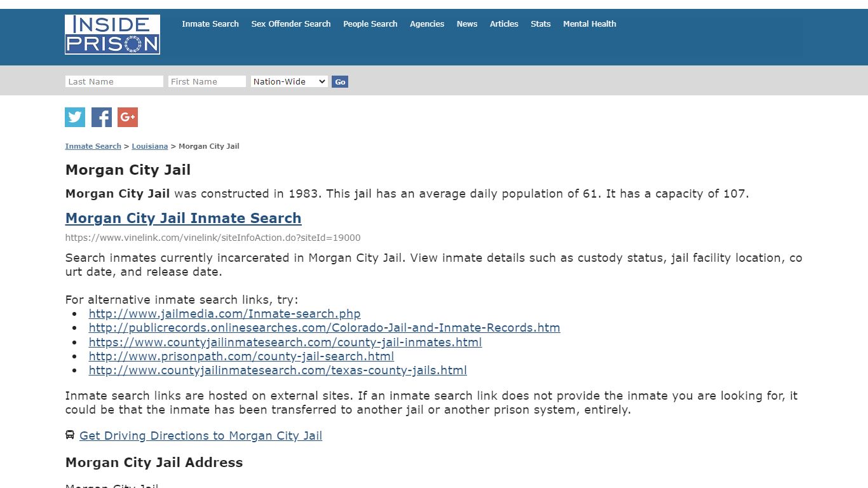Select the vinelink.com siteInfoAction URL text

tap(213, 238)
